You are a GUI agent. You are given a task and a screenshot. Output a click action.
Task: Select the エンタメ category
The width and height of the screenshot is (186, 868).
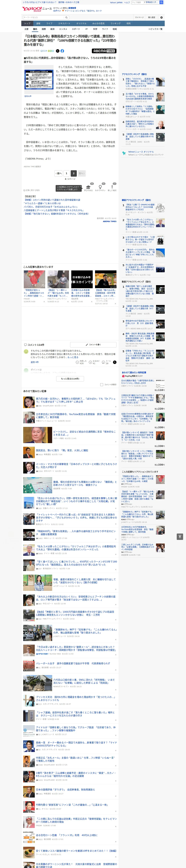tap(63, 29)
